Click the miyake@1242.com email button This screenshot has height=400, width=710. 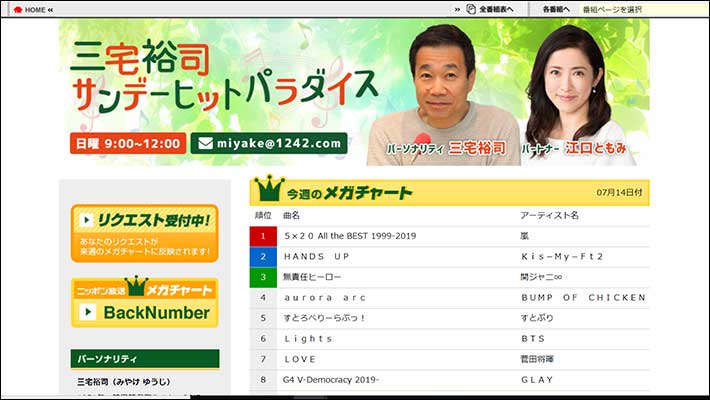269,143
